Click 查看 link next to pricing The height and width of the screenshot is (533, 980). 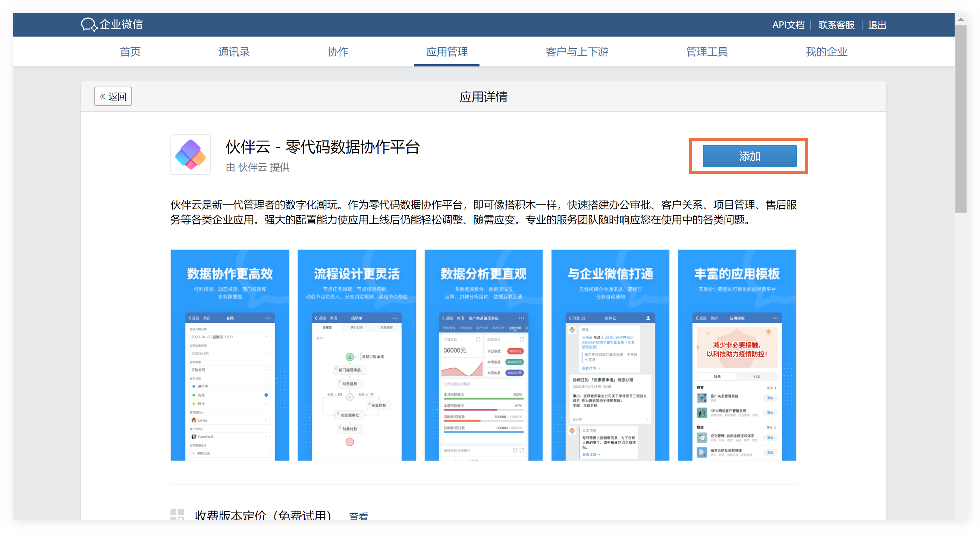[358, 516]
